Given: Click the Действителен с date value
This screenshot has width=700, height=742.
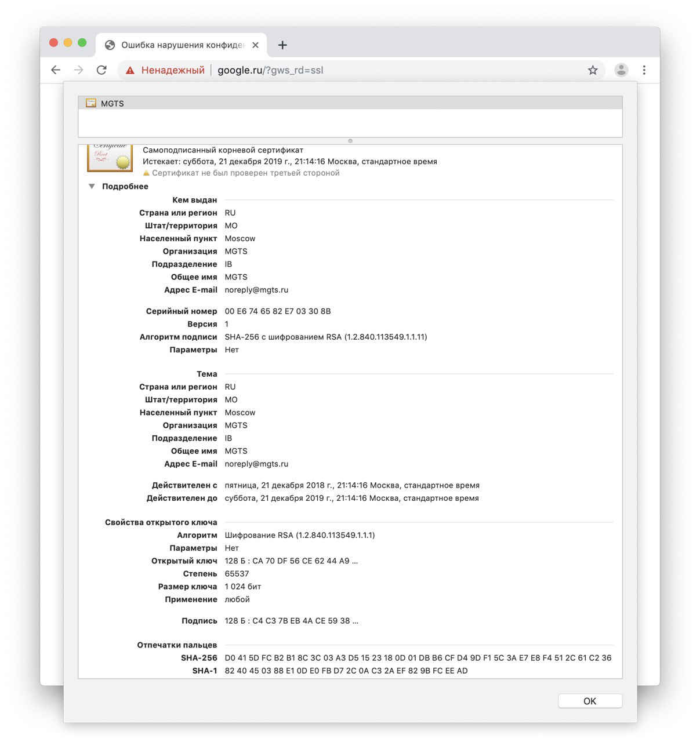Looking at the screenshot, I should (x=352, y=485).
